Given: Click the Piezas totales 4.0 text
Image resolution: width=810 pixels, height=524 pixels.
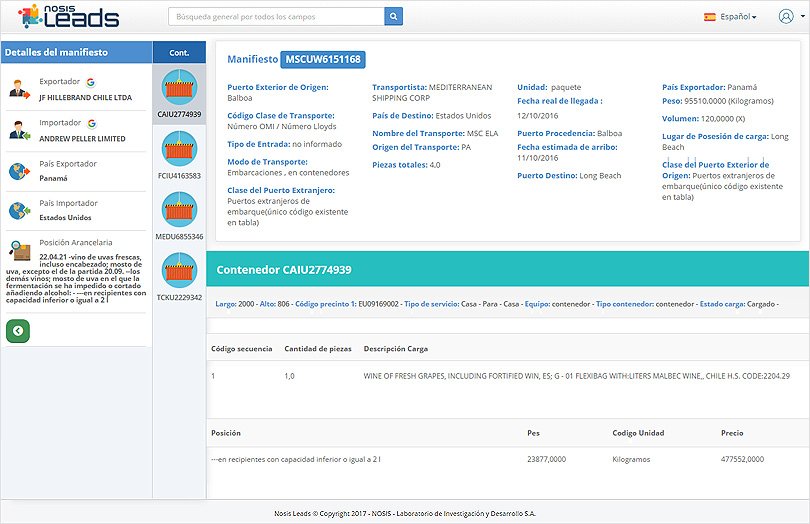Looking at the screenshot, I should pyautogui.click(x=406, y=165).
